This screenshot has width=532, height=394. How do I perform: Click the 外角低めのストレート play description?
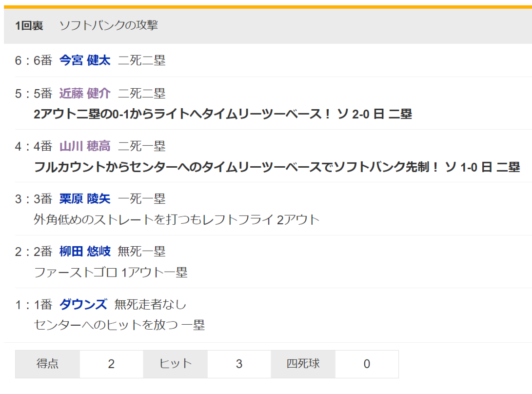[177, 219]
